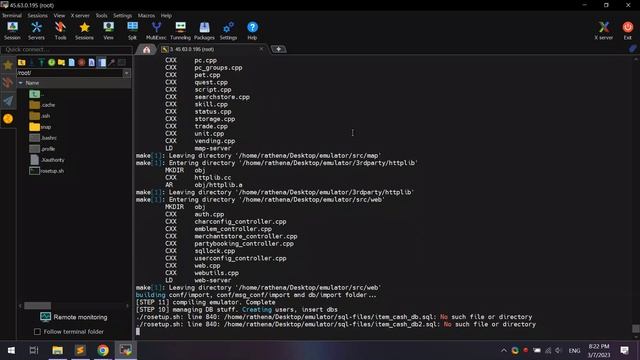
Task: Open the View menu
Action: pos(59,16)
